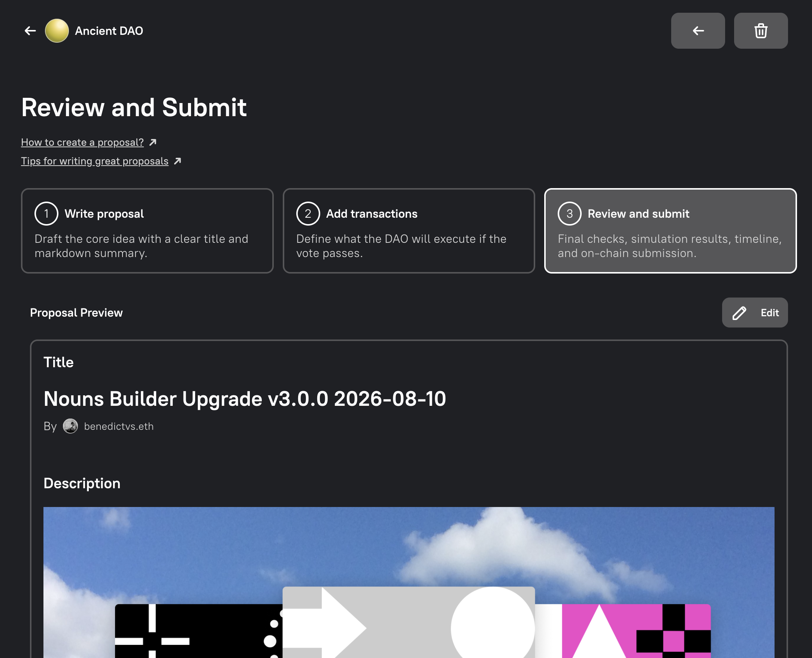Viewport: 812px width, 658px height.
Task: Click the benedictvs.eth author avatar
Action: point(70,426)
